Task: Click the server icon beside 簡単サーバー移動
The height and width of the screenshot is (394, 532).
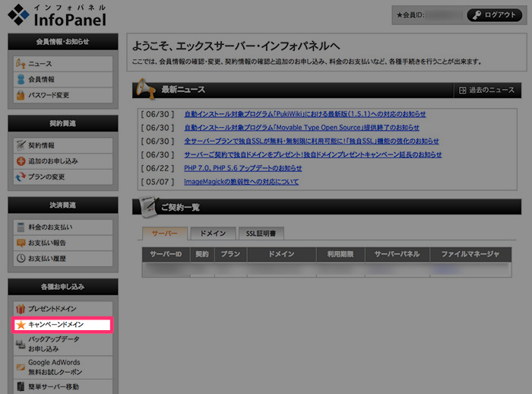Action: pos(21,386)
